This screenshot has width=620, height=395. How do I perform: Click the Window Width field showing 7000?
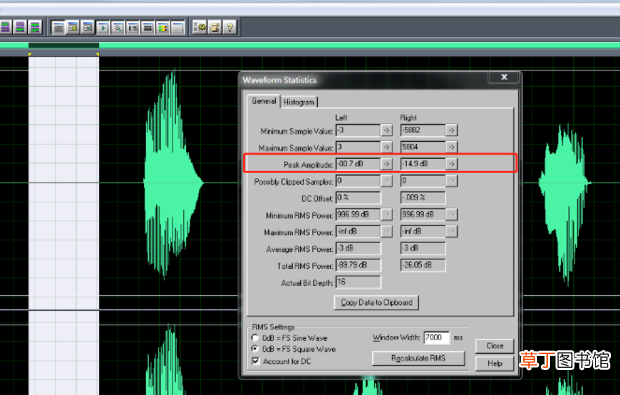pos(437,338)
